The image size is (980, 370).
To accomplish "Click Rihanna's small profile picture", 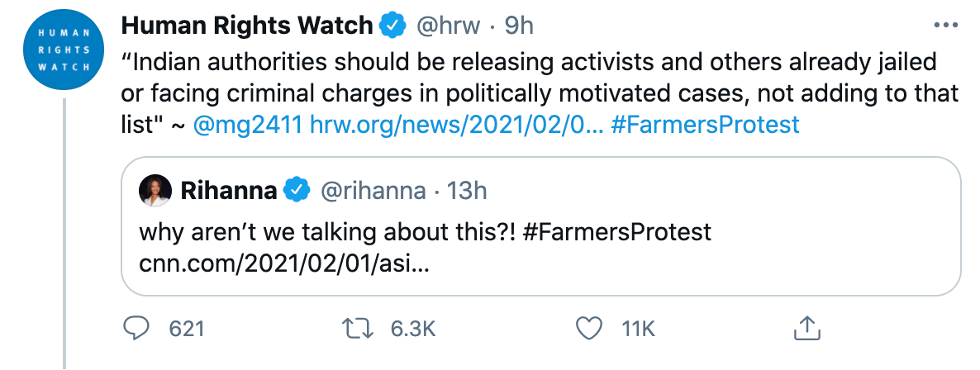I will [x=156, y=191].
